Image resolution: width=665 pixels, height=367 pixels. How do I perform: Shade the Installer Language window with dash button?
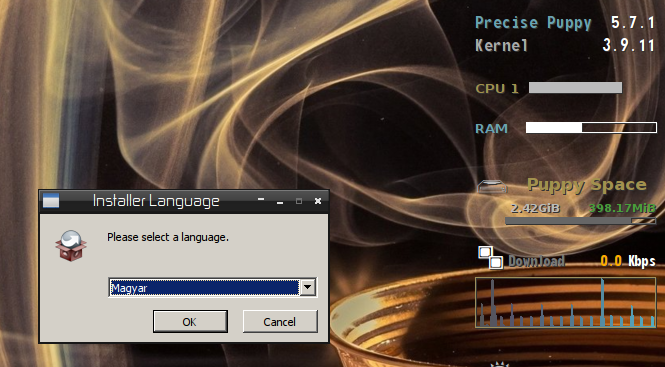pyautogui.click(x=261, y=199)
